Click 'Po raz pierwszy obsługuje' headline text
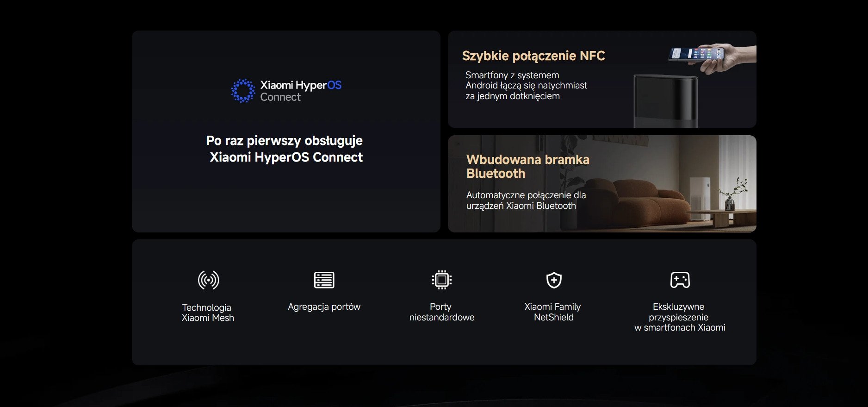The height and width of the screenshot is (407, 868). click(x=285, y=141)
